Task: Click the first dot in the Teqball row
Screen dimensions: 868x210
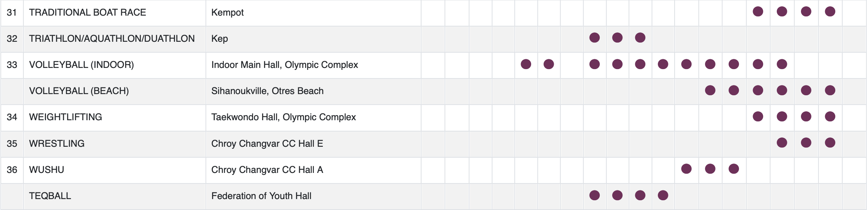Action: [594, 195]
